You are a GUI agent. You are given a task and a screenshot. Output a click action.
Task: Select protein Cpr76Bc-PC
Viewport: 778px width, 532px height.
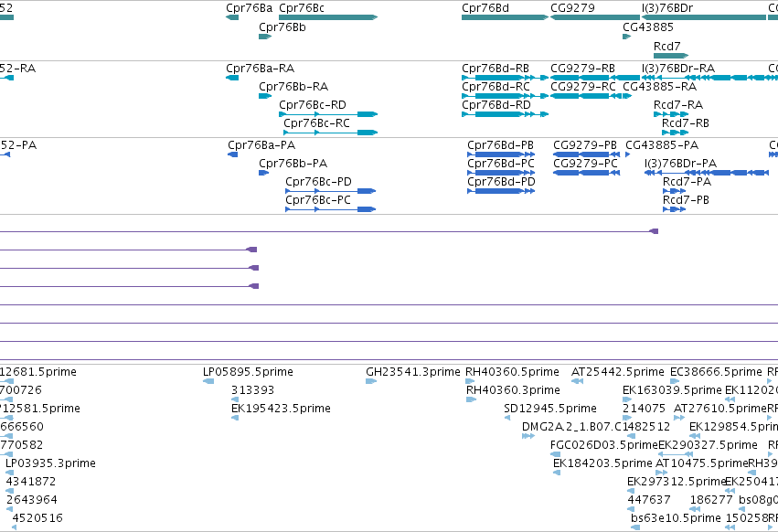click(318, 200)
